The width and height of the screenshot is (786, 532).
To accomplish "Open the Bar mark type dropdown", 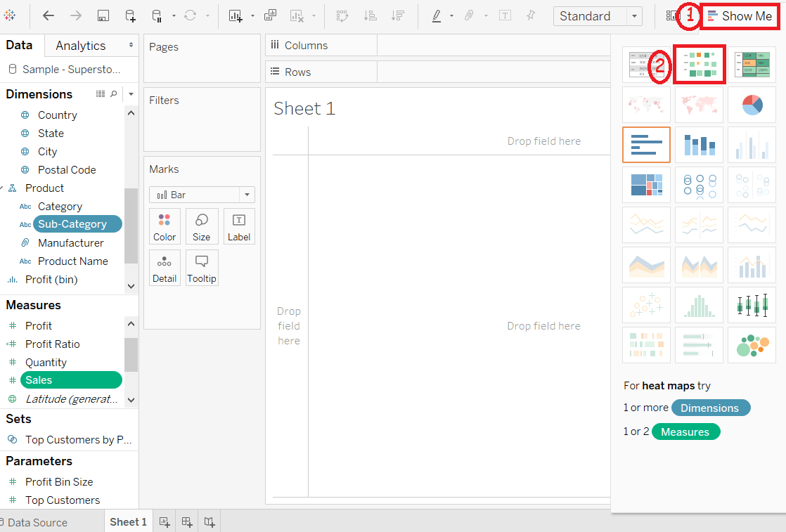I will click(x=202, y=195).
